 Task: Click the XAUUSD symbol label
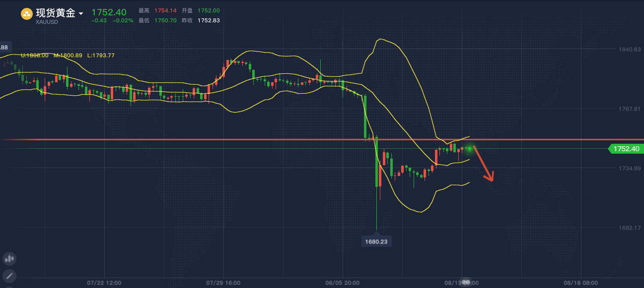[47, 22]
